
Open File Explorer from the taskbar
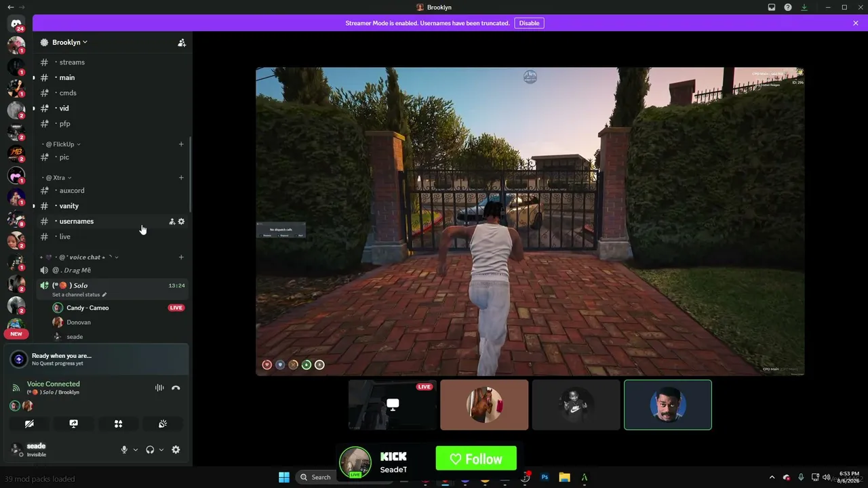coord(564,477)
